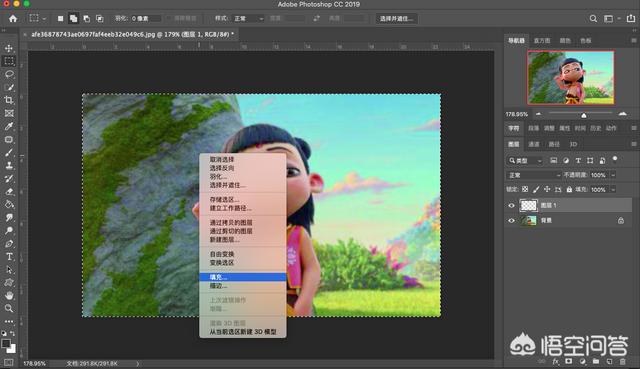Hide layer 图层 1 with eye icon
This screenshot has height=369, width=640.
tap(511, 205)
